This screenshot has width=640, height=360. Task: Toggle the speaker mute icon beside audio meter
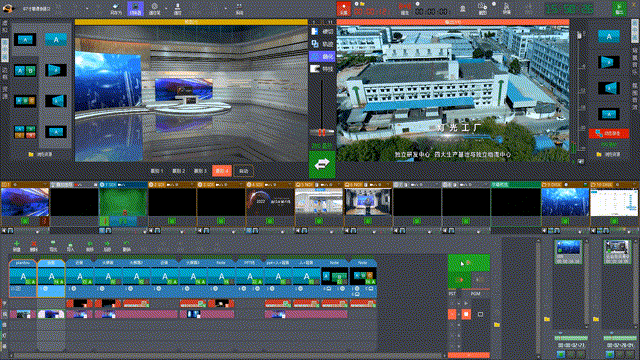(580, 162)
